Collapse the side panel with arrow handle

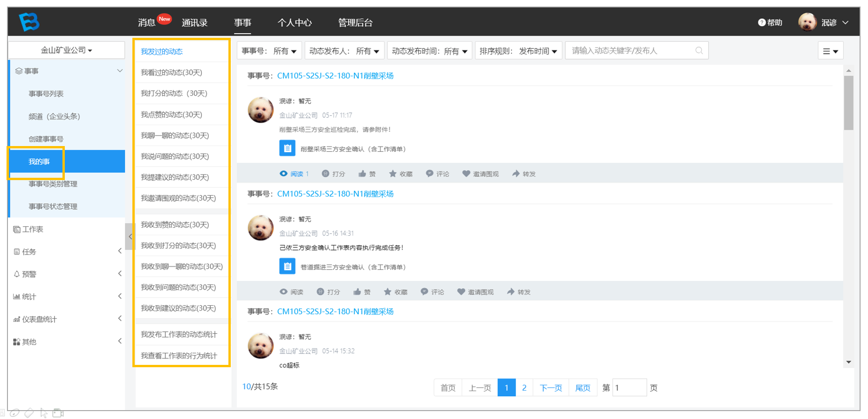[x=130, y=237]
